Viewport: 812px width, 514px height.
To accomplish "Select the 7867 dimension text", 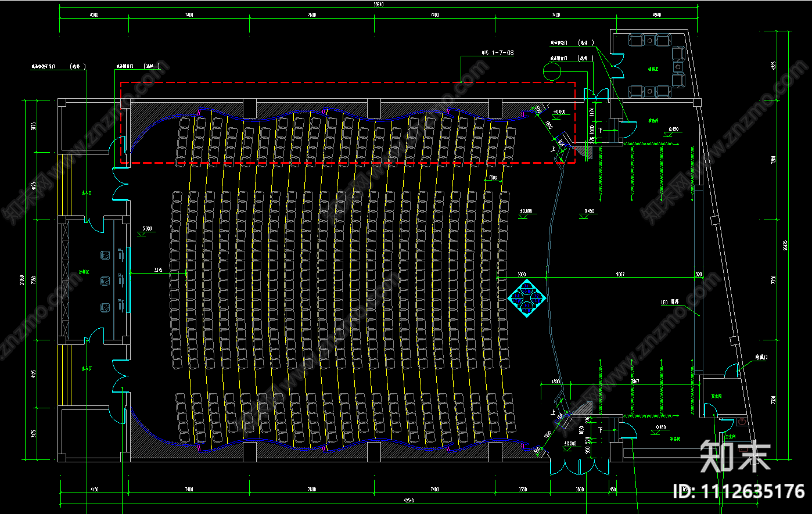I will click(x=635, y=381).
